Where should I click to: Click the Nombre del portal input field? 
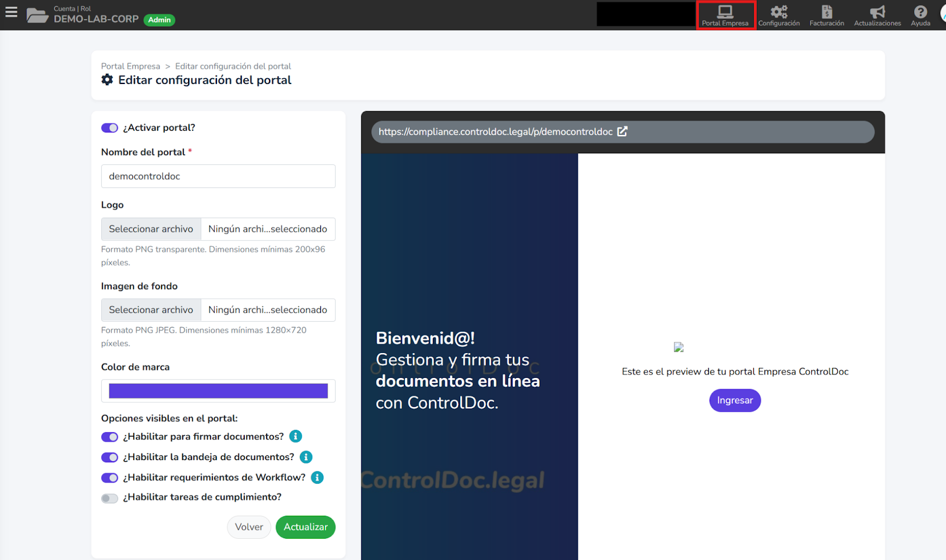pos(218,176)
